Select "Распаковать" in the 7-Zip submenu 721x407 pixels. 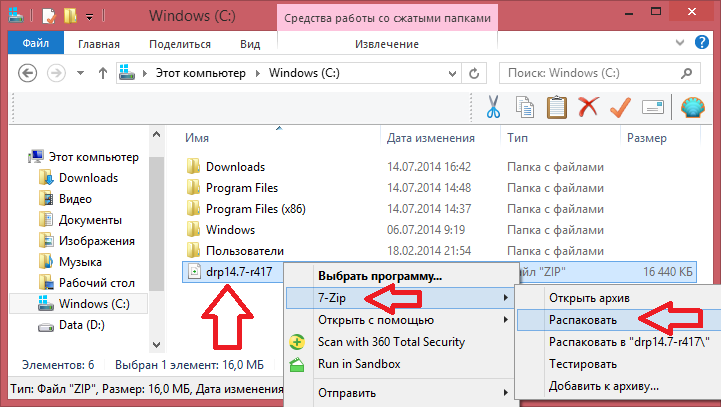click(581, 320)
